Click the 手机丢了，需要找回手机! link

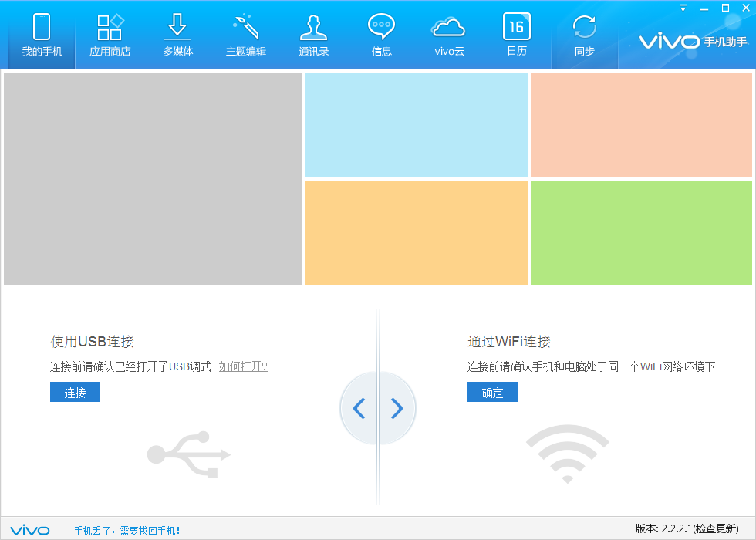coord(127,531)
